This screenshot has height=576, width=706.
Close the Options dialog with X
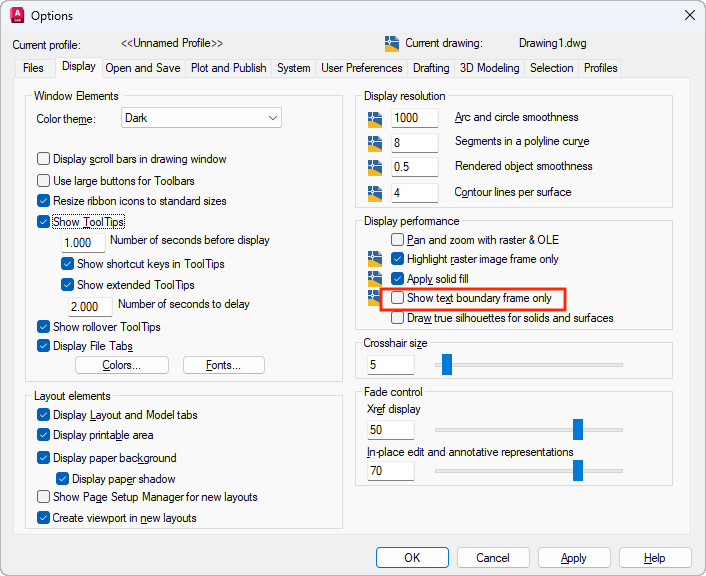(x=689, y=15)
